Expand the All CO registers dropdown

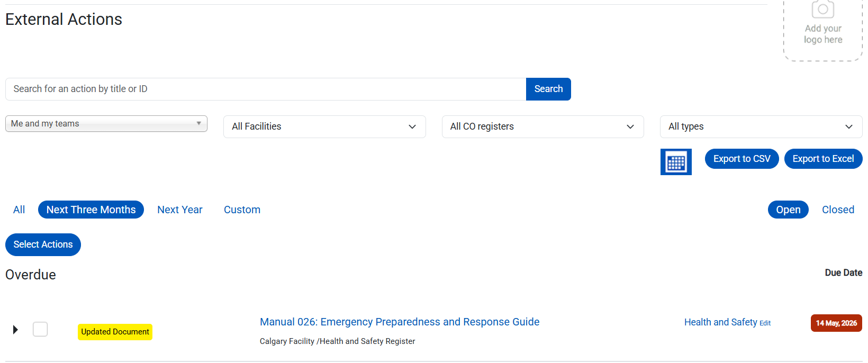543,126
